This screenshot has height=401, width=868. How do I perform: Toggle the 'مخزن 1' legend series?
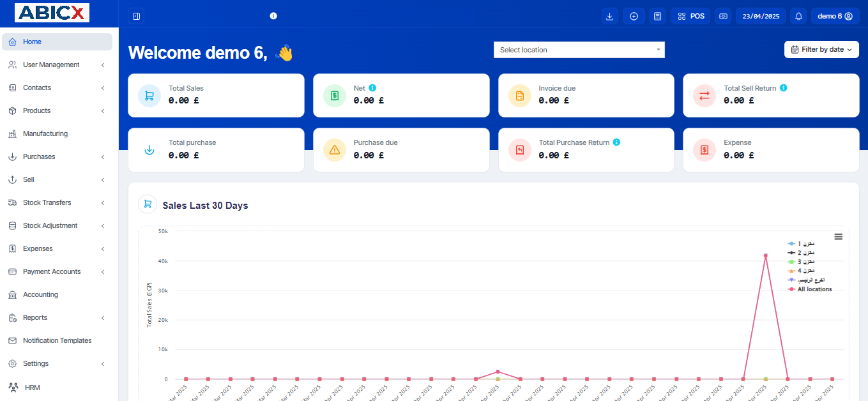805,244
